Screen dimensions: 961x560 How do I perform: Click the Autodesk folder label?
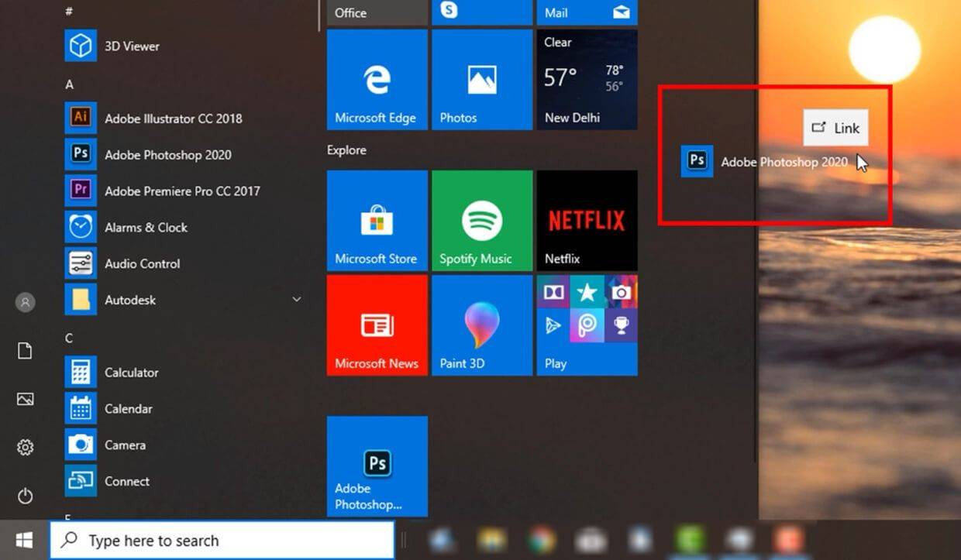(130, 301)
